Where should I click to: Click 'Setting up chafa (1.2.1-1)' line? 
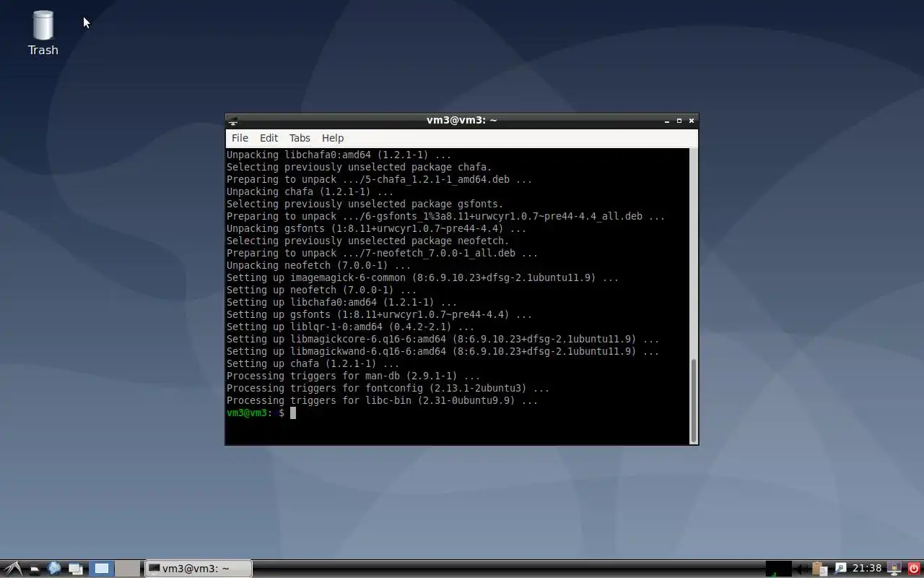tap(313, 363)
